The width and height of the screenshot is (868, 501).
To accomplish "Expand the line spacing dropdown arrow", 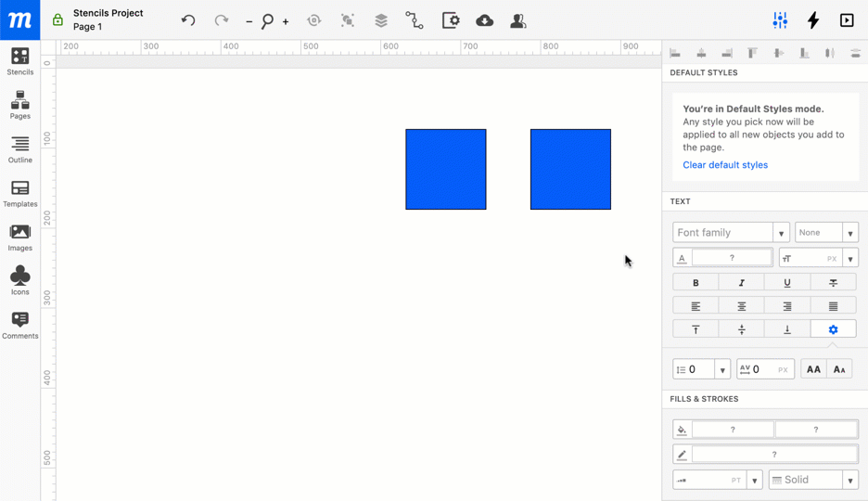I will point(722,370).
